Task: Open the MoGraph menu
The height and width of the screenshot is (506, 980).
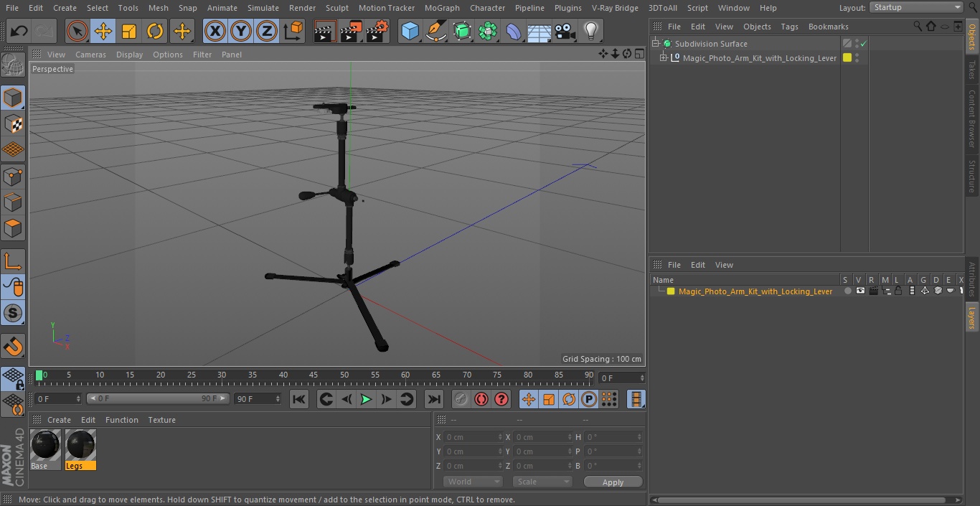Action: tap(442, 8)
